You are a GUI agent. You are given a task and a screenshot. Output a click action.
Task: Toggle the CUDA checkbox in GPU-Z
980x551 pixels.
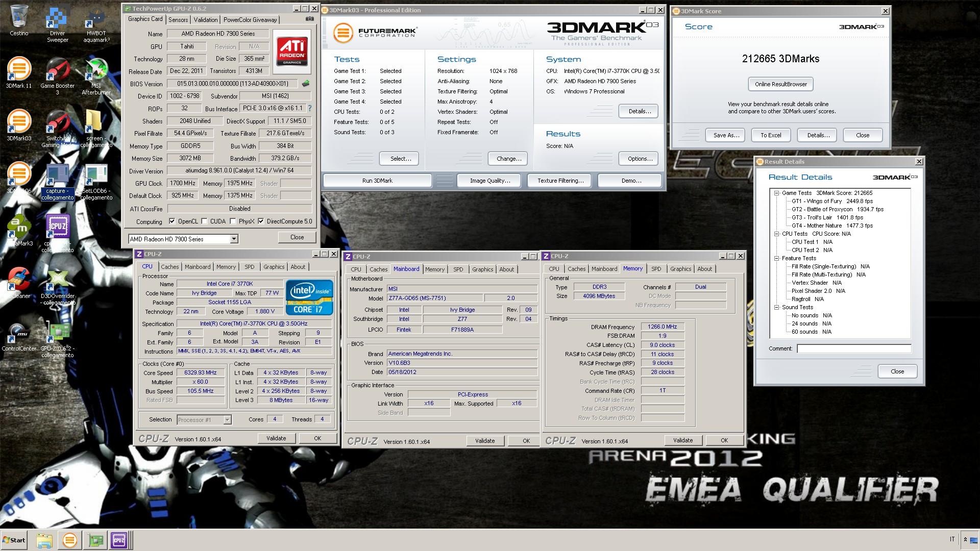click(x=205, y=221)
